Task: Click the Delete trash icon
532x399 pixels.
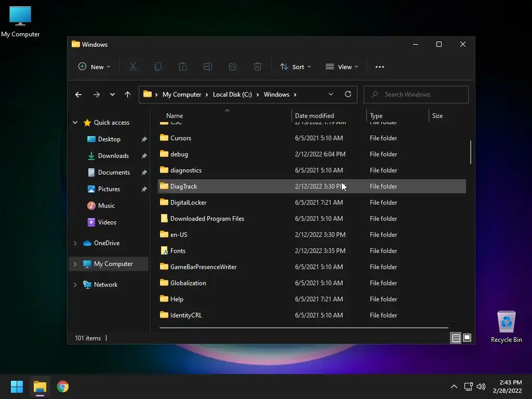Action: pos(258,67)
